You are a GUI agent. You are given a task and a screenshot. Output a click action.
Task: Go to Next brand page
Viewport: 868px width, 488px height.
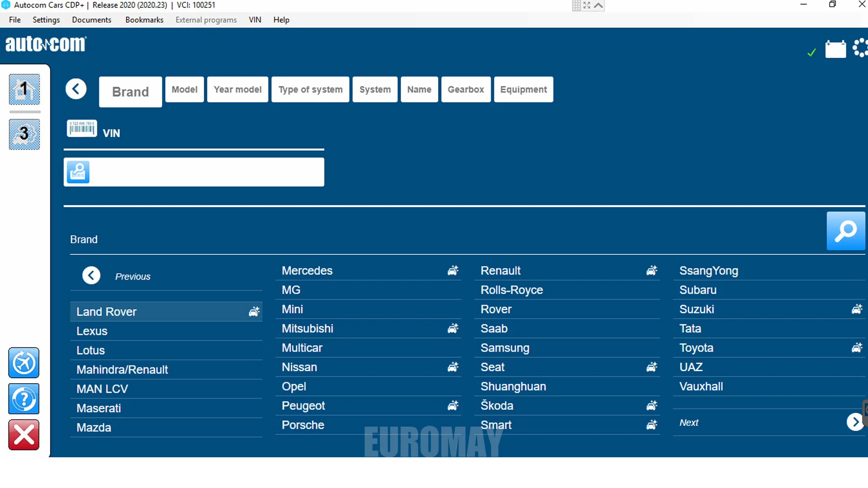(x=854, y=422)
